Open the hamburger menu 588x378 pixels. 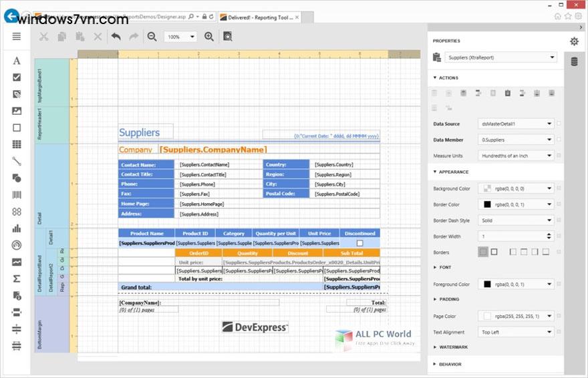[17, 36]
